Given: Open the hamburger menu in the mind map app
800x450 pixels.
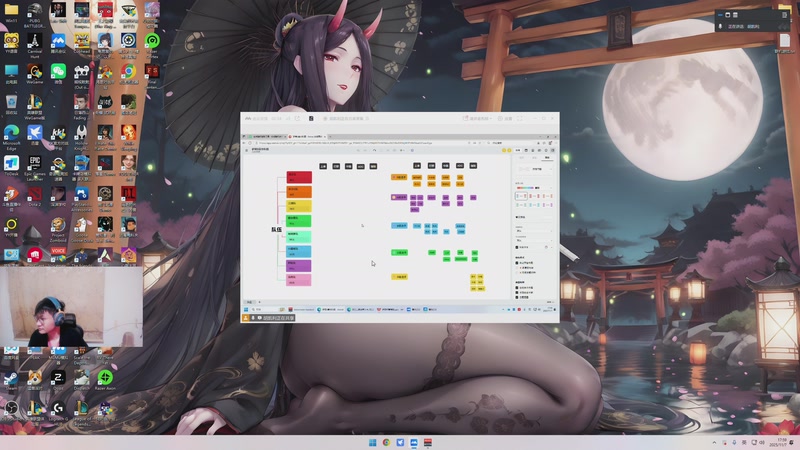Looking at the screenshot, I should point(247,150).
